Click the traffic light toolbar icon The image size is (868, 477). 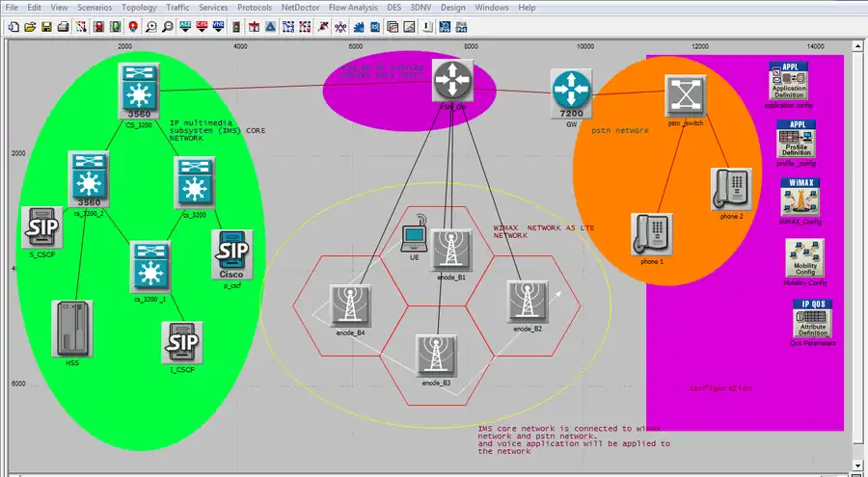click(x=236, y=27)
